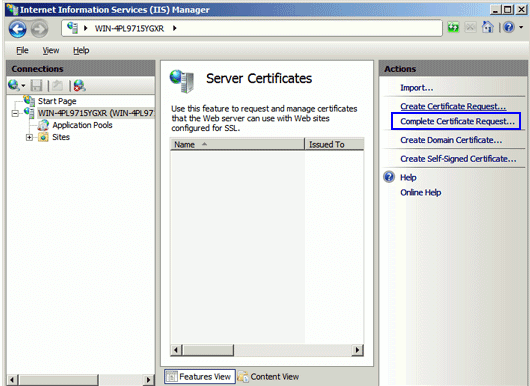Click the Stop icon in top toolbar

point(470,27)
